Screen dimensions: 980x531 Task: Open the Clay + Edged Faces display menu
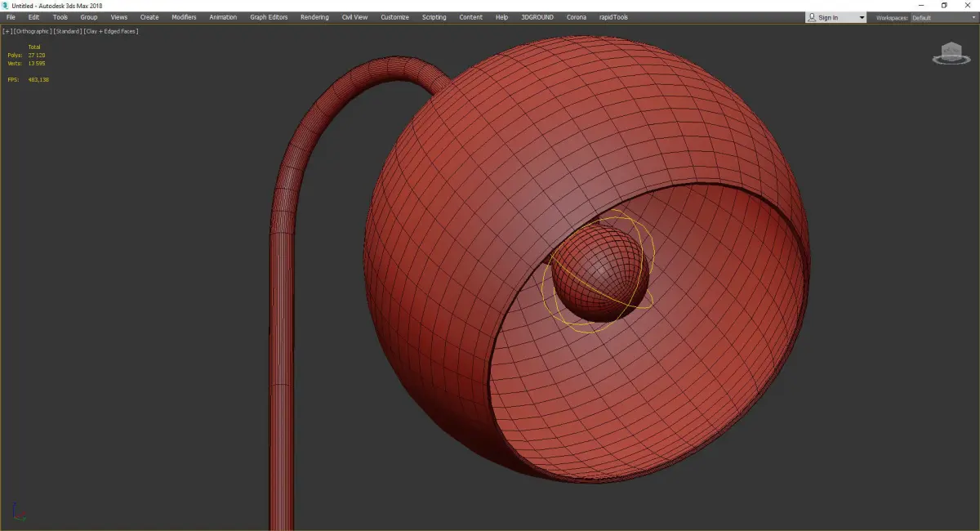[110, 31]
